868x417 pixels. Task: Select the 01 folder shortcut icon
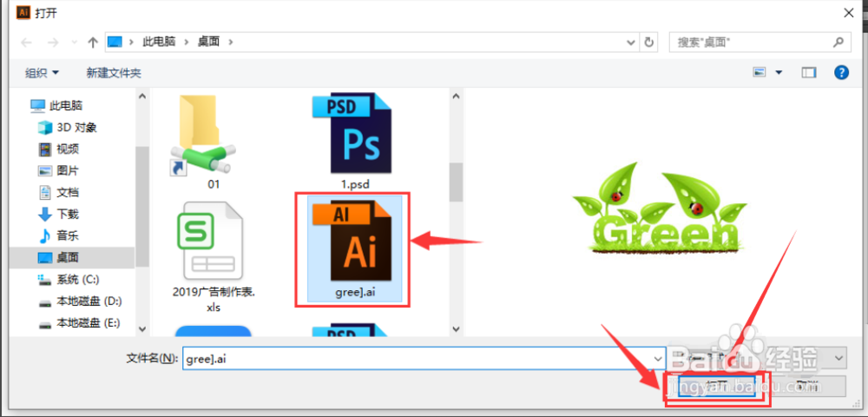203,136
